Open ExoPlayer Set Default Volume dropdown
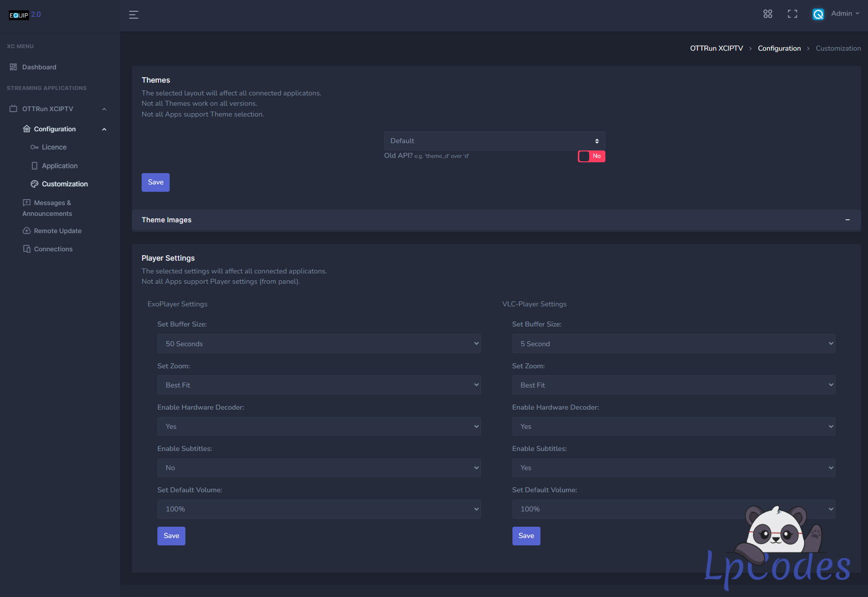This screenshot has height=597, width=868. point(319,509)
